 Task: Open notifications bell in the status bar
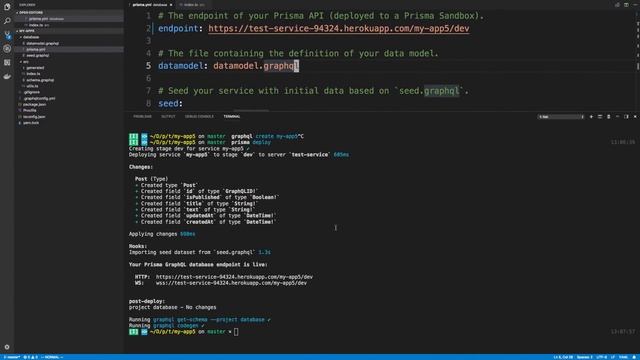coord(634,357)
